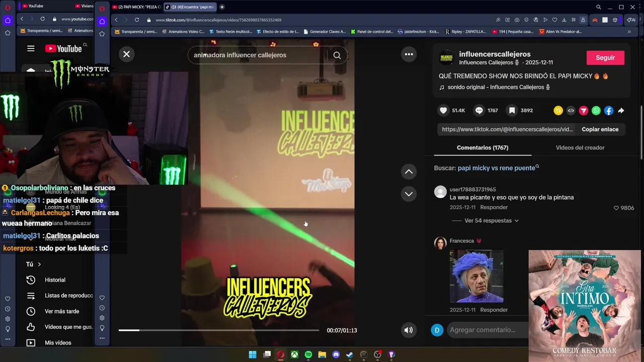Open Steam from the taskbar
This screenshot has height=362, width=644.
point(350,354)
